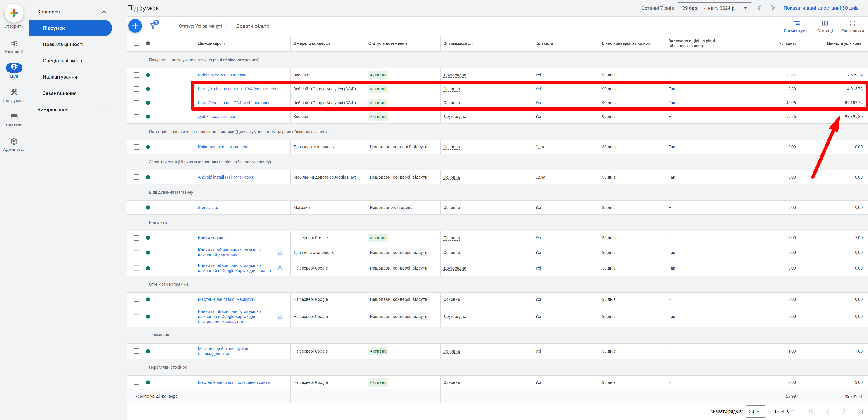868x420 pixels.
Task: Check the Store visits row checkbox
Action: pos(136,208)
